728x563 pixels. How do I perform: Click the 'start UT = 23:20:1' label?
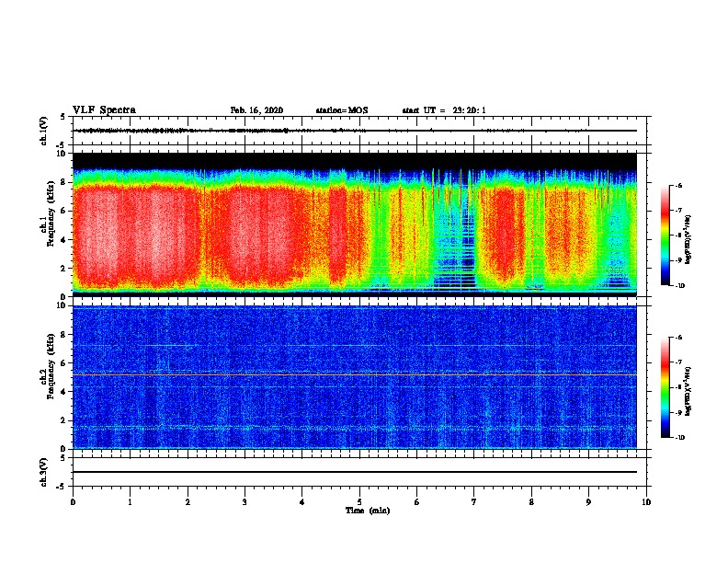(444, 110)
